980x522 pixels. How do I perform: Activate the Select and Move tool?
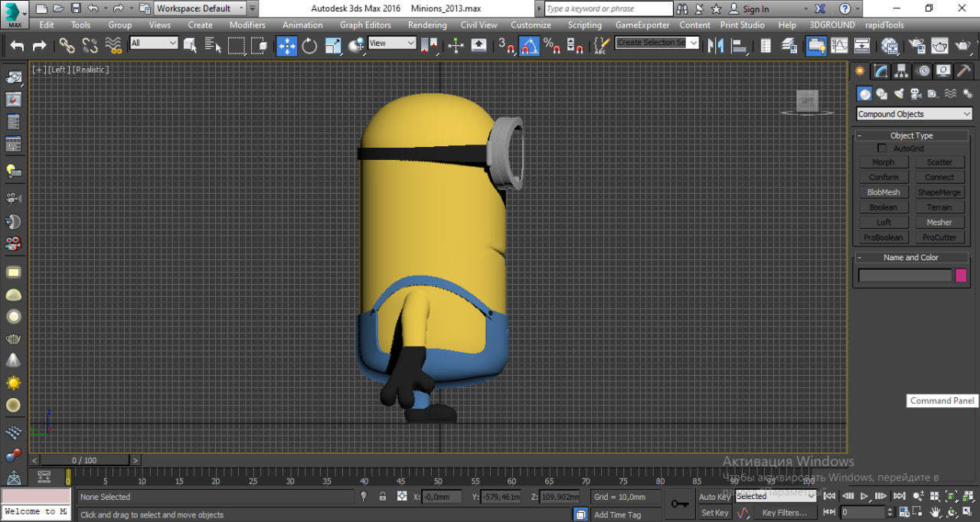coord(287,46)
